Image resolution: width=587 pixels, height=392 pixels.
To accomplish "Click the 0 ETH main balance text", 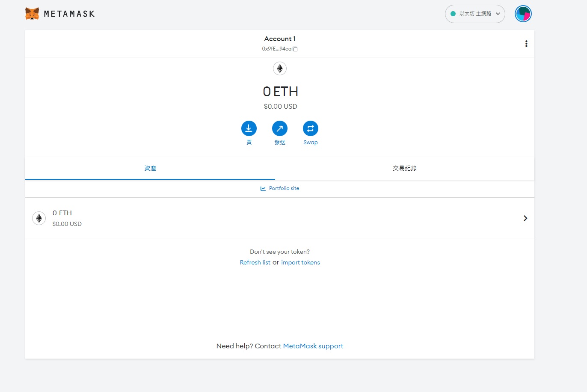I will point(280,92).
